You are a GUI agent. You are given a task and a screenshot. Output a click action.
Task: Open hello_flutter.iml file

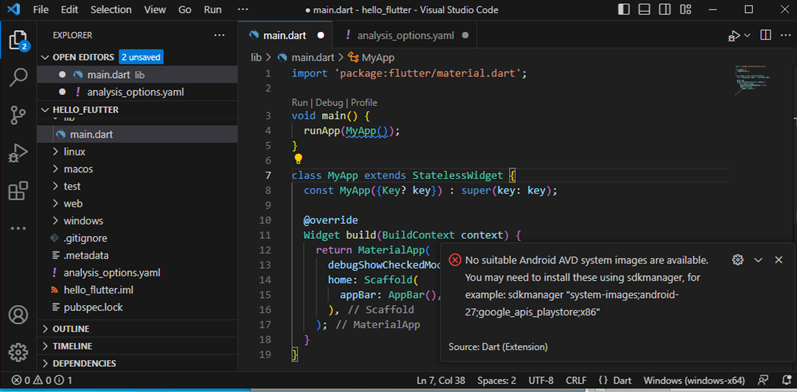click(x=98, y=290)
